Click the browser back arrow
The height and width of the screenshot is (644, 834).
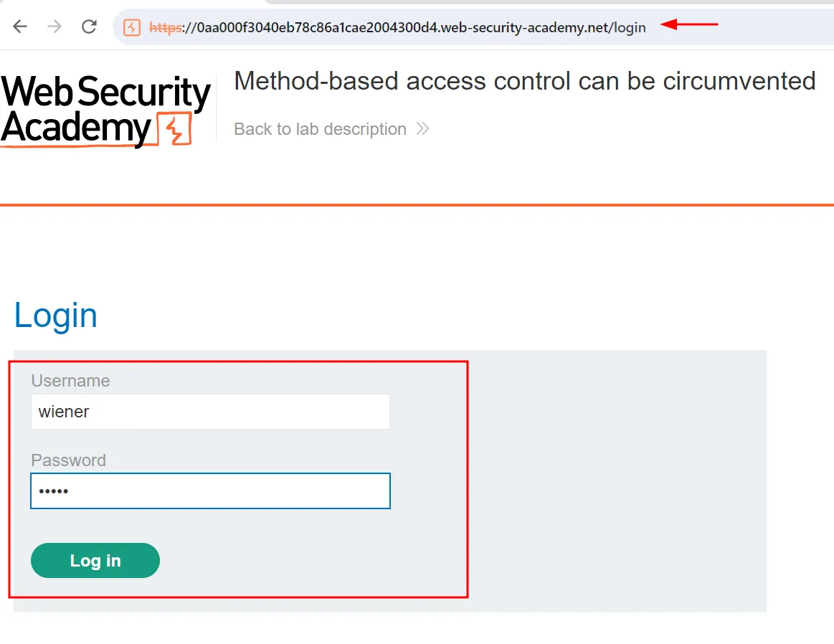coord(20,27)
